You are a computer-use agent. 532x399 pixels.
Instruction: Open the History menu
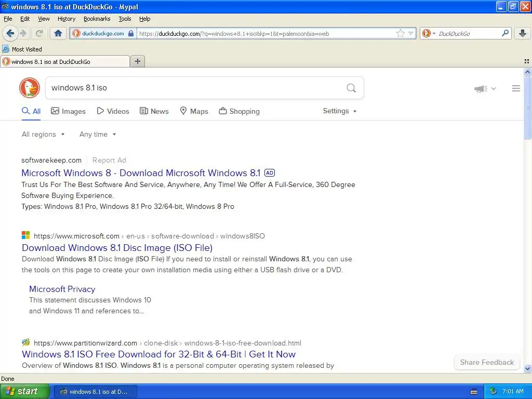(66, 19)
